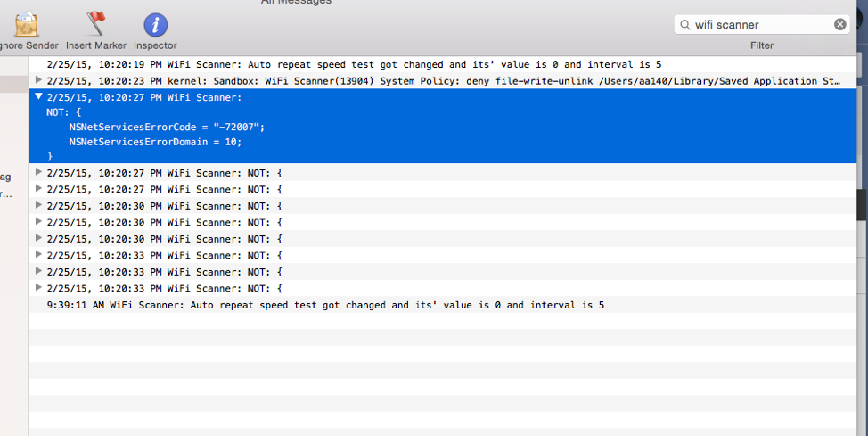Open the Inspector info icon
Image resolution: width=868 pixels, height=436 pixels.
tap(156, 25)
